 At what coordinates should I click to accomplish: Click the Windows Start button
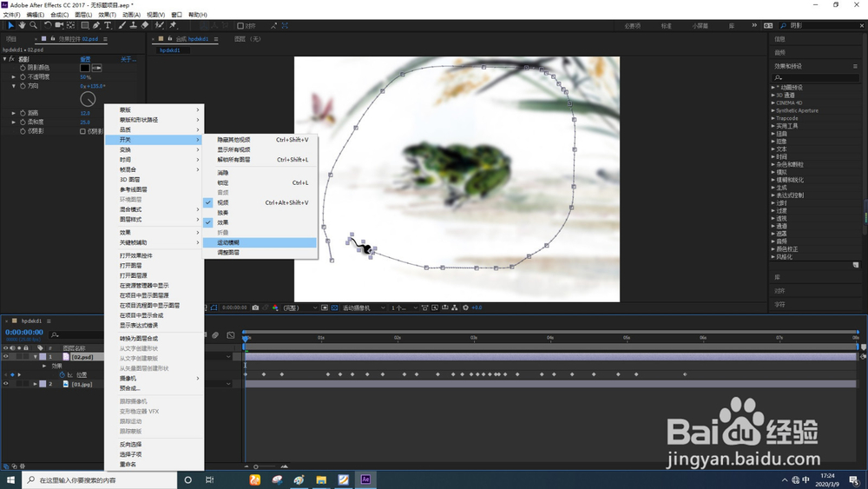point(10,479)
